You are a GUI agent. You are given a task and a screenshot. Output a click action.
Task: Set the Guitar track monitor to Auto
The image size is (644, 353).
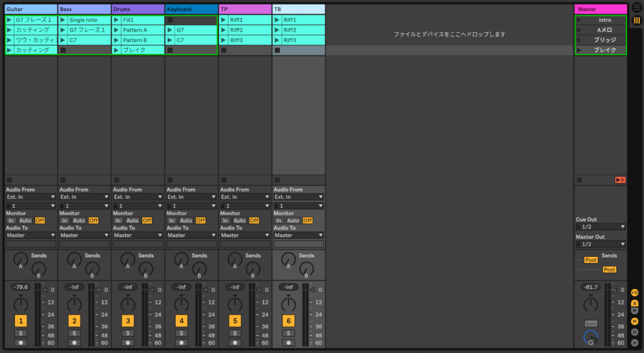click(25, 220)
